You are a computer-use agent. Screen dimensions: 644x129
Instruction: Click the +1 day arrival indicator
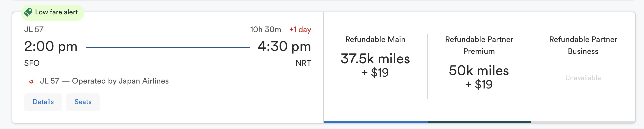point(300,30)
